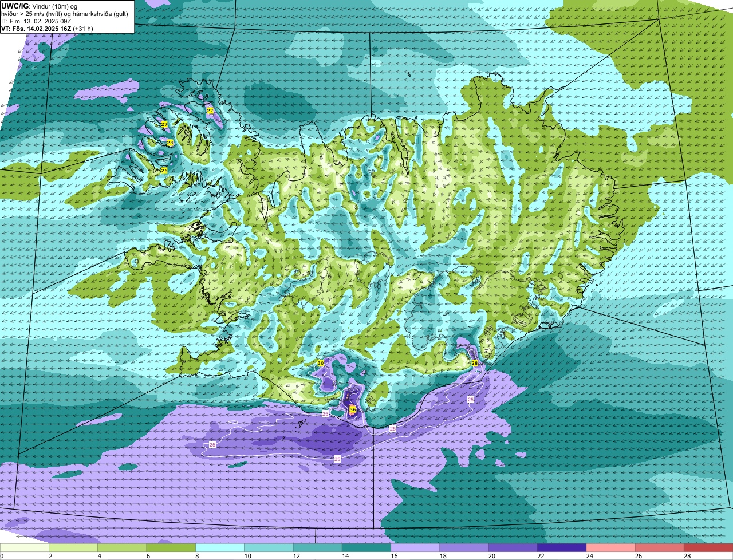733x560 pixels.
Task: Select the 24–26 m/s light pink legend swatch
Action: pyautogui.click(x=611, y=547)
